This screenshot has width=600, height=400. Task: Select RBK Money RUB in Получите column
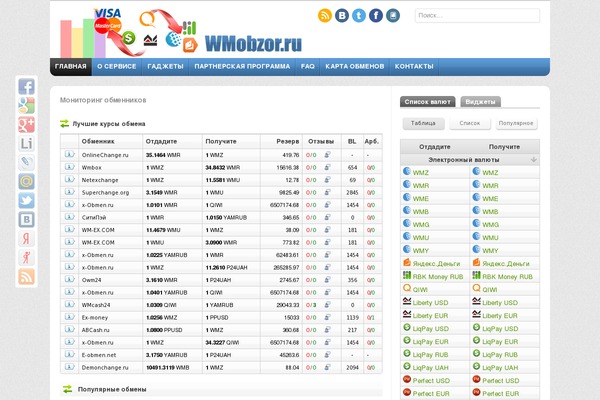pos(507,277)
